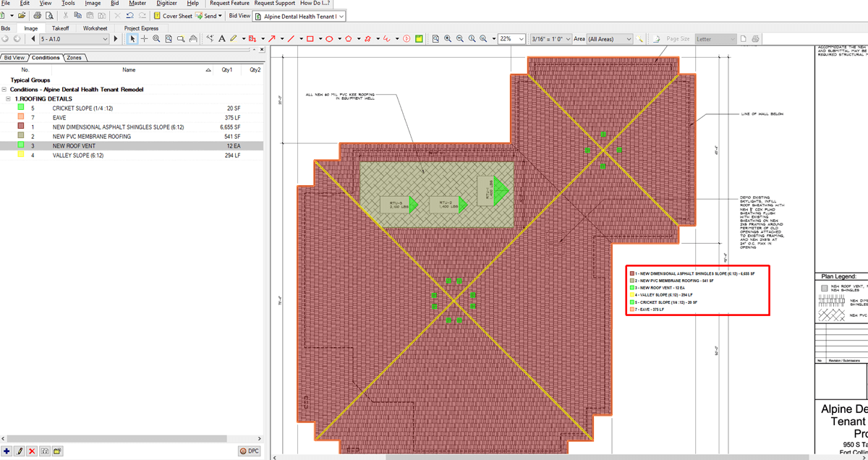Select the arrow pointer tool

pos(132,38)
